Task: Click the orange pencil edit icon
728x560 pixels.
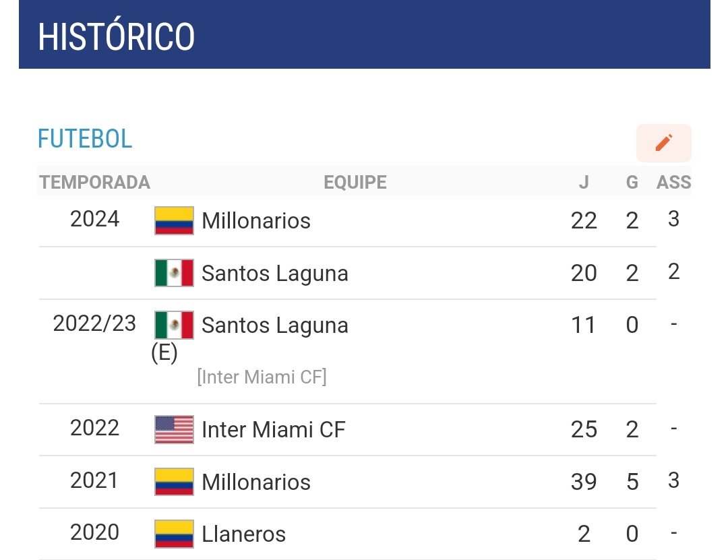Action: (x=663, y=143)
